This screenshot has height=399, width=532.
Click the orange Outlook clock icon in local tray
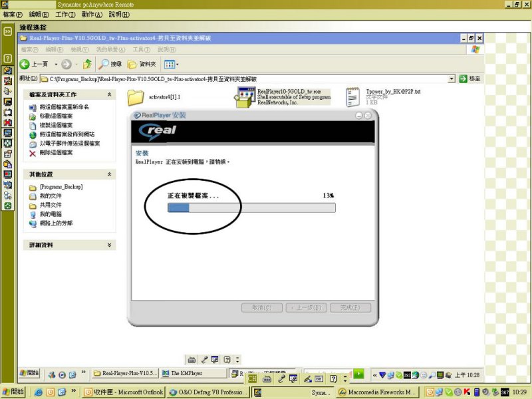click(430, 392)
